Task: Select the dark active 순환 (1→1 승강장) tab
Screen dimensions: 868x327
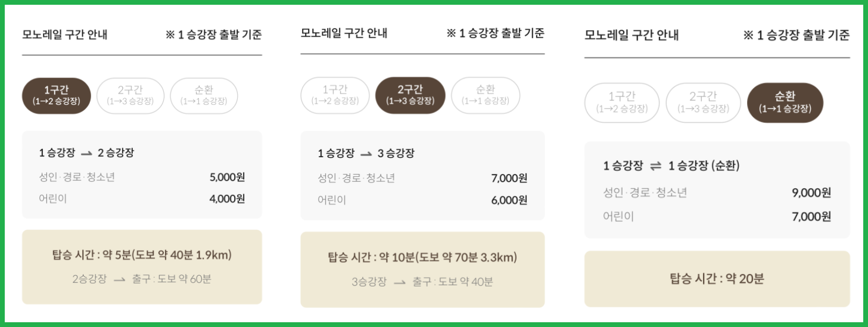Action: [785, 102]
